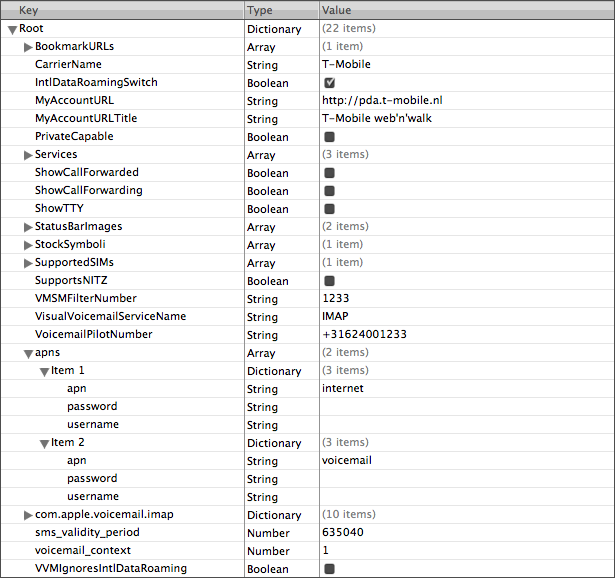
Task: Select the MyAccountURLTitle key
Action: 86,118
